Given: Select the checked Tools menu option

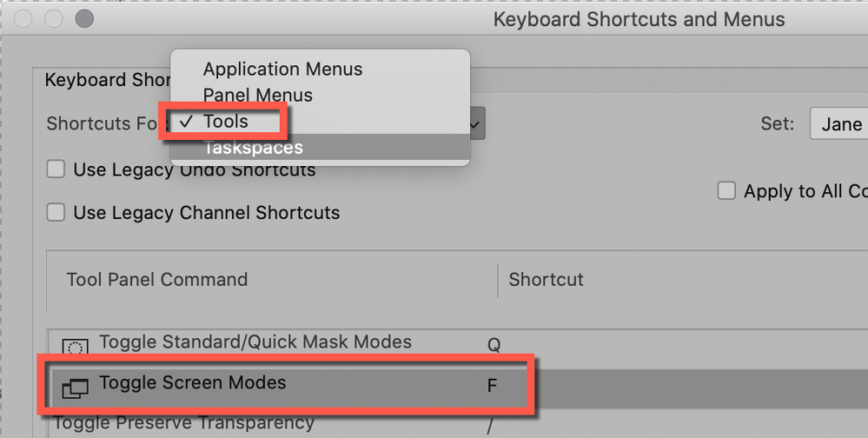Looking at the screenshot, I should coord(225,122).
